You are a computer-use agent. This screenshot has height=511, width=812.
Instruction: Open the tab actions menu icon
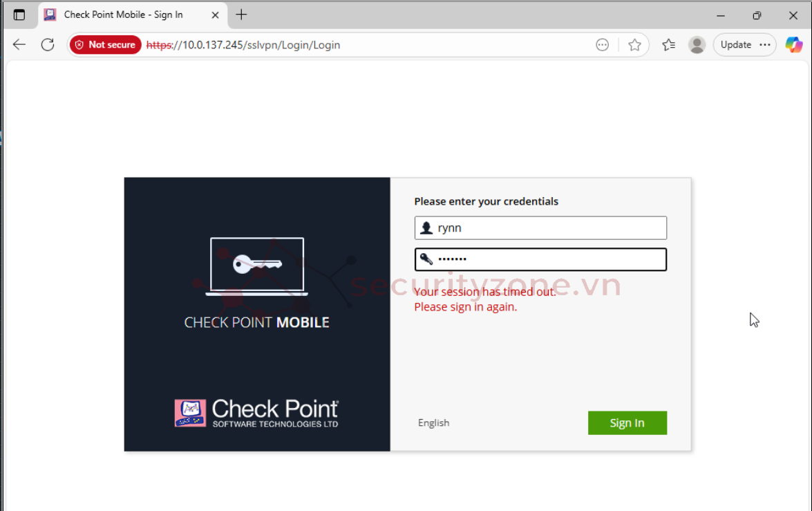[x=19, y=15]
